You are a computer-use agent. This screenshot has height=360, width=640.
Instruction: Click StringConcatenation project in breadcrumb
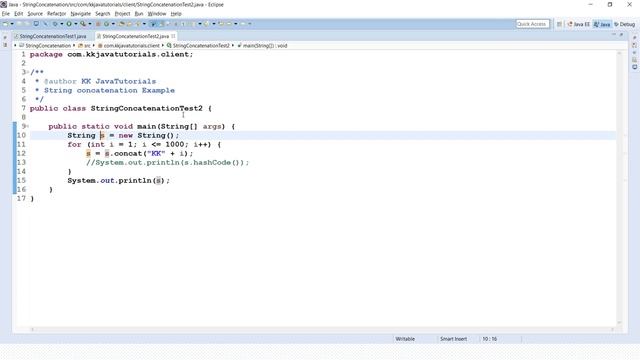48,46
